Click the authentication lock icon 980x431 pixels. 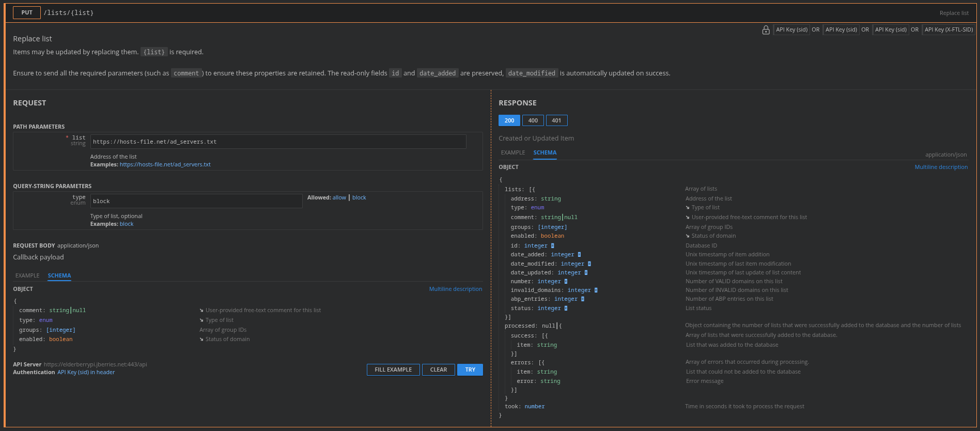click(766, 30)
